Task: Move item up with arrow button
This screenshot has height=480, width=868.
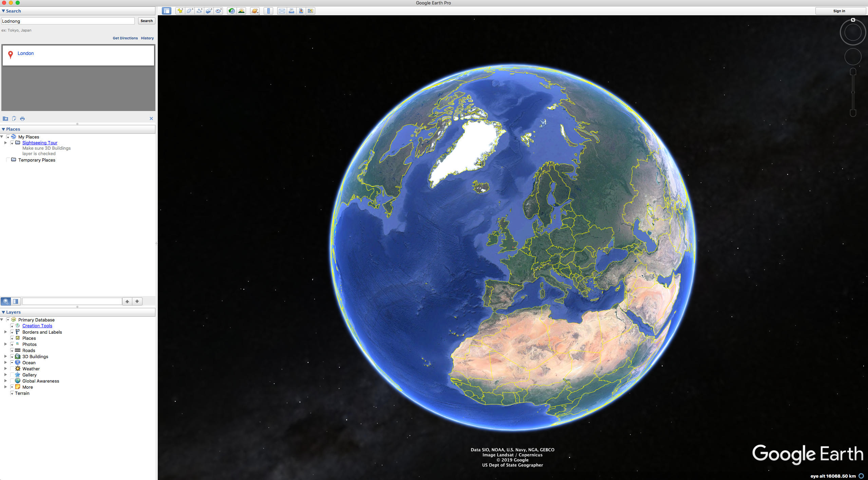Action: click(x=127, y=301)
